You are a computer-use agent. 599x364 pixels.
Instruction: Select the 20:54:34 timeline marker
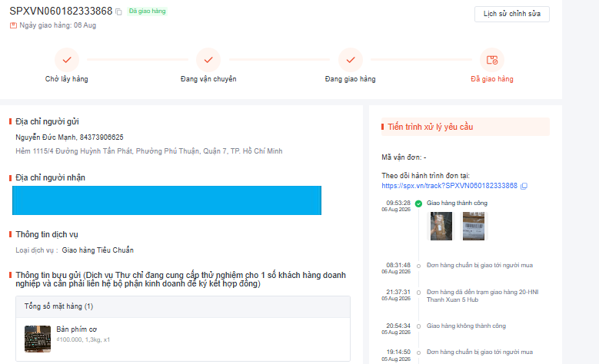[419, 326]
